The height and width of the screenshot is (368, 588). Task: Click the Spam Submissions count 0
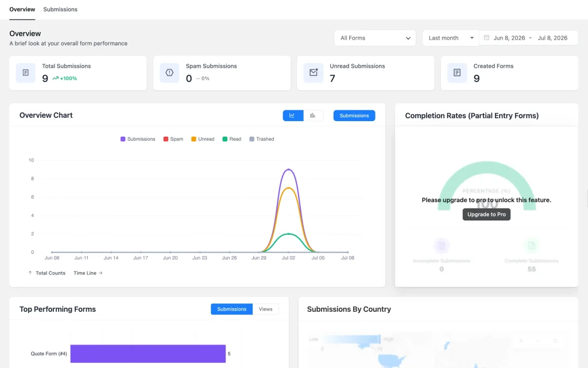(188, 78)
